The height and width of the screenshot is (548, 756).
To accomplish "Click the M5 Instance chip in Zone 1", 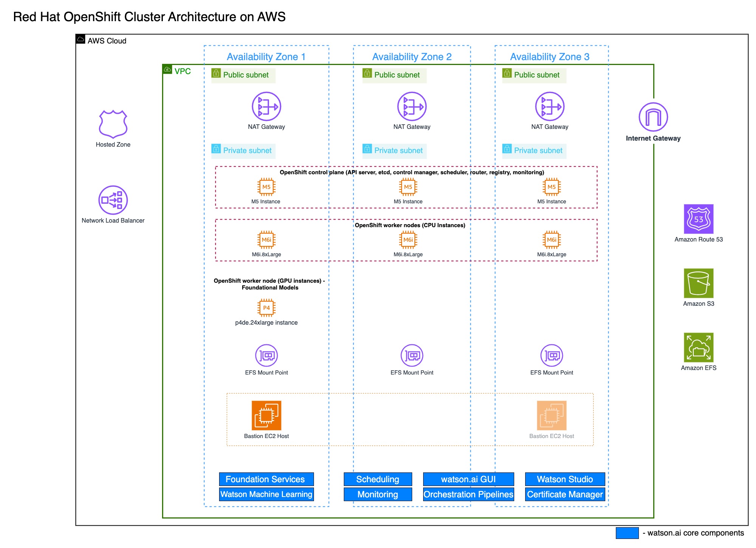I will 266,187.
